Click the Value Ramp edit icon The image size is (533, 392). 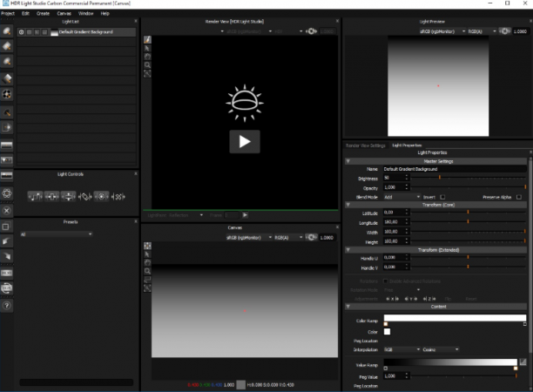pyautogui.click(x=523, y=362)
